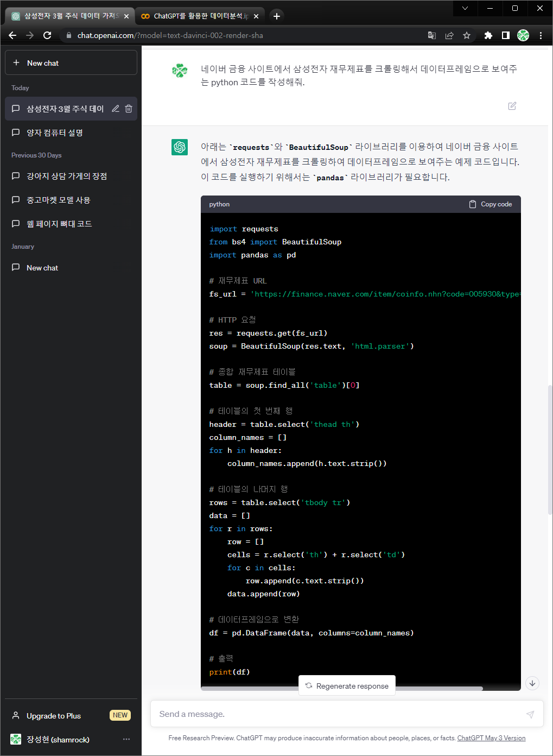The image size is (553, 756).
Task: Click the 'Today' sidebar heading
Action: coord(20,88)
